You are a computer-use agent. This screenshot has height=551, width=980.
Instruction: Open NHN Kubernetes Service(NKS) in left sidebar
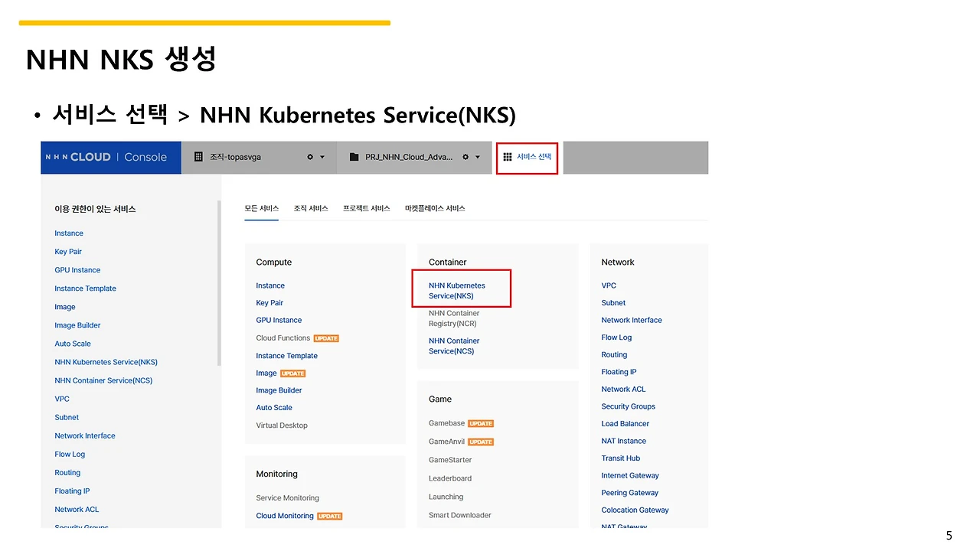106,362
